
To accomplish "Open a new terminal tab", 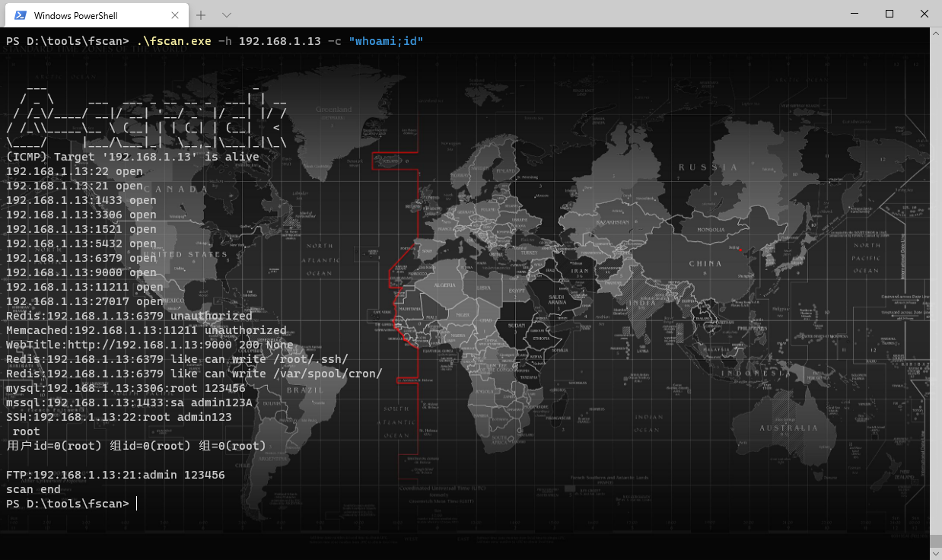I will (x=201, y=15).
